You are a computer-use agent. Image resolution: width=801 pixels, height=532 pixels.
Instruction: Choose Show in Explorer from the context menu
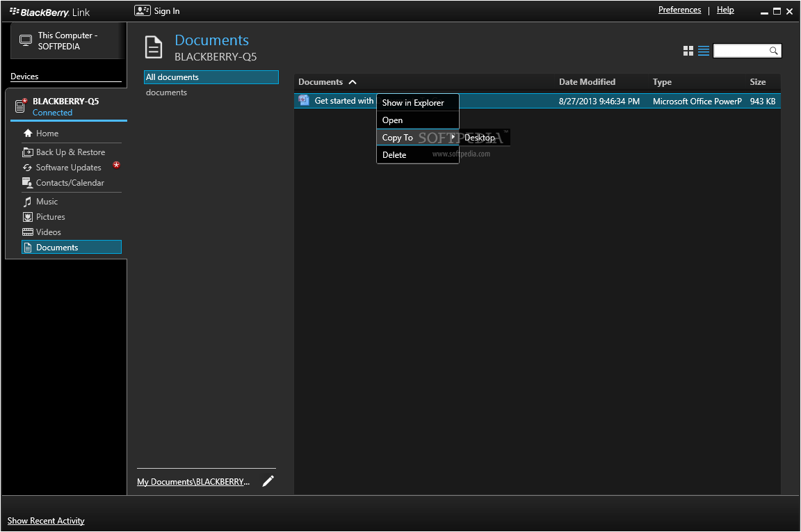[x=418, y=103]
